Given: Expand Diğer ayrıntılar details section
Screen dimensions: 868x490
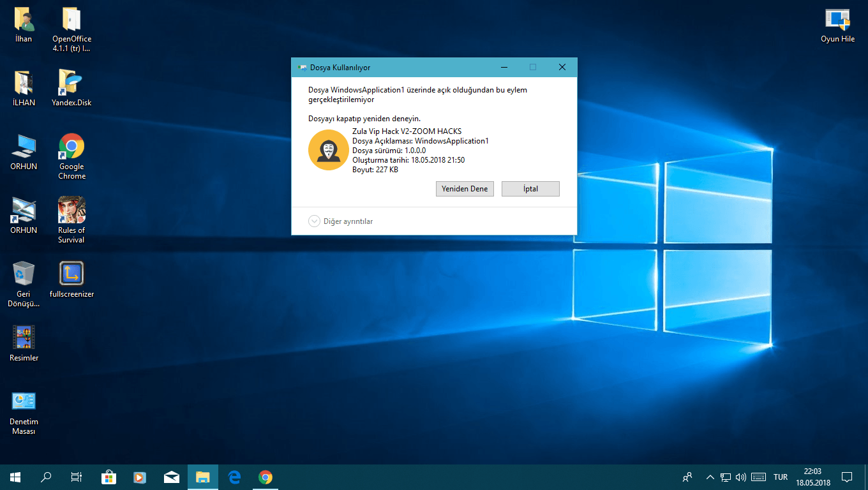Looking at the screenshot, I should [x=340, y=221].
